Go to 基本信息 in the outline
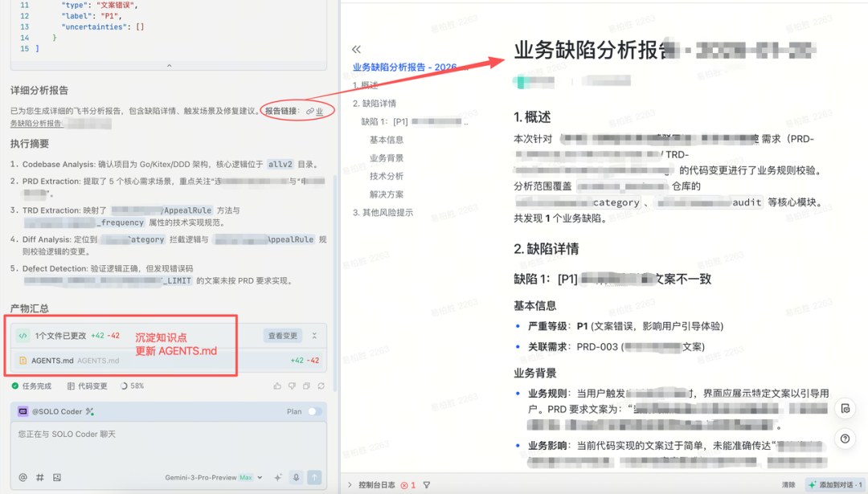This screenshot has height=494, width=868. click(387, 140)
